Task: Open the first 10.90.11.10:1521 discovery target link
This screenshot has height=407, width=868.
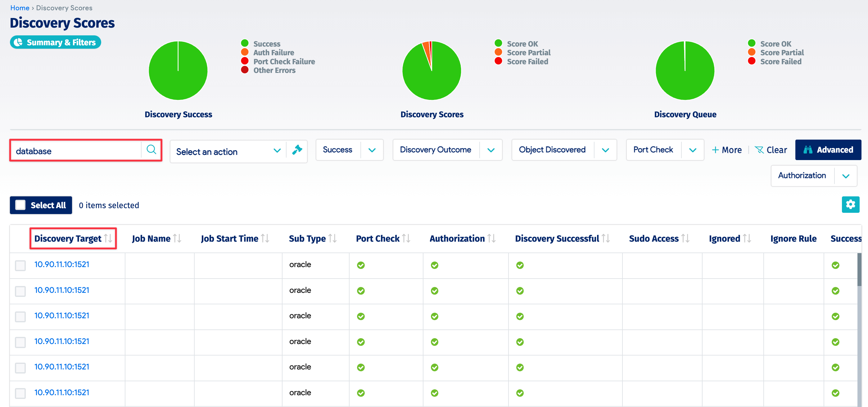Action: [62, 264]
